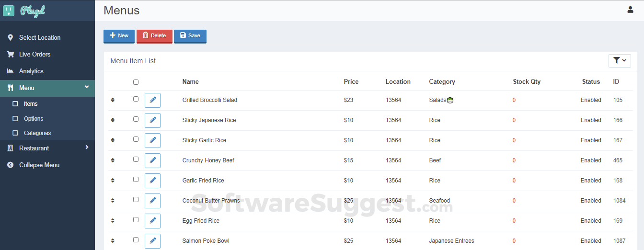Viewport: 644px width, 250px height.
Task: Go to Categories submenu item
Action: pyautogui.click(x=37, y=133)
